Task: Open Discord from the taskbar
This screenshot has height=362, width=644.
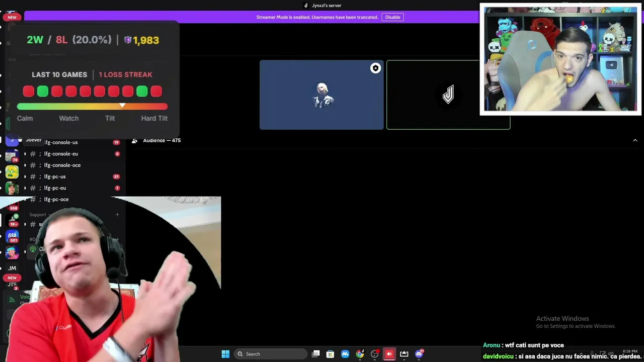Action: tap(419, 354)
